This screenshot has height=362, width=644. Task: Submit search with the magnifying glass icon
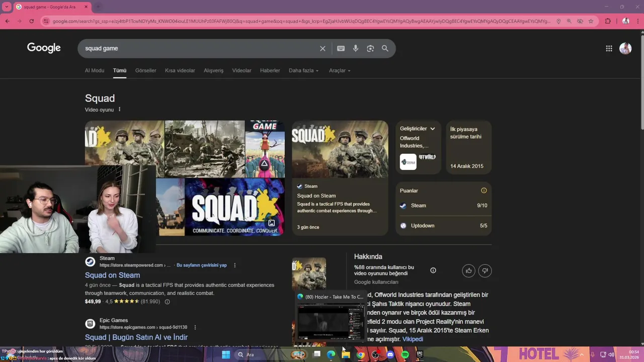(x=385, y=48)
